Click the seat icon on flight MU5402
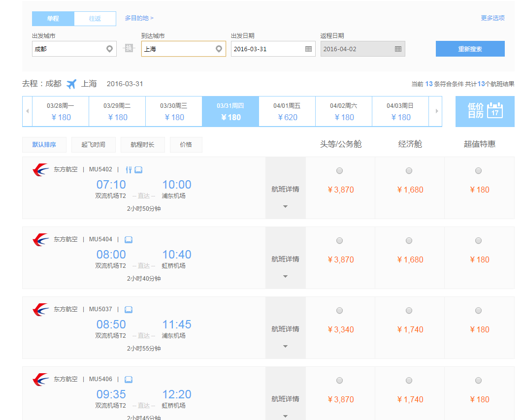Image resolution: width=524 pixels, height=420 pixels. coord(138,170)
